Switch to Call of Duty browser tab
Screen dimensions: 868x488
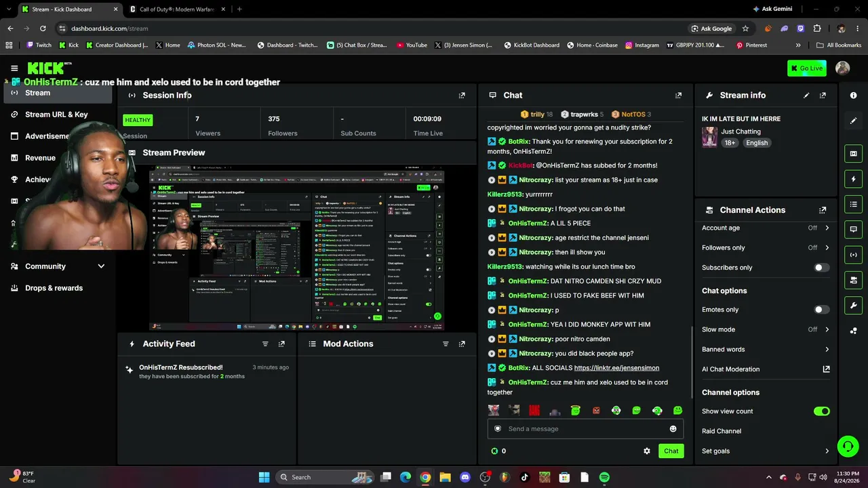pyautogui.click(x=178, y=9)
